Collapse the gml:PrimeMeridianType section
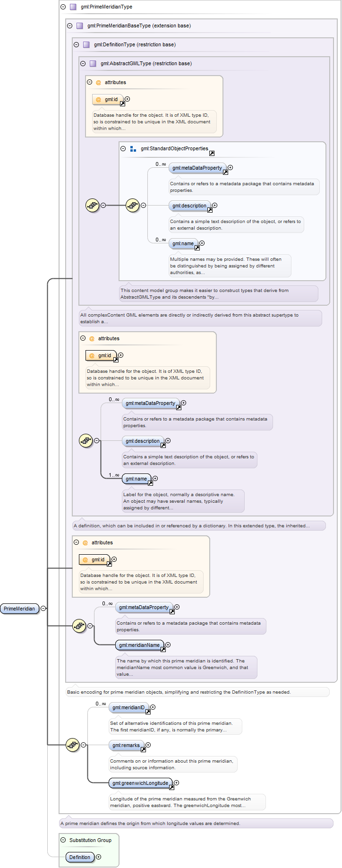342x868 pixels. coord(63,7)
